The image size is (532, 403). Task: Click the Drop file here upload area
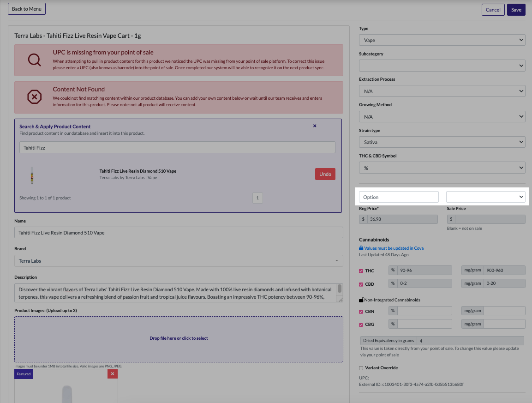coord(179,339)
